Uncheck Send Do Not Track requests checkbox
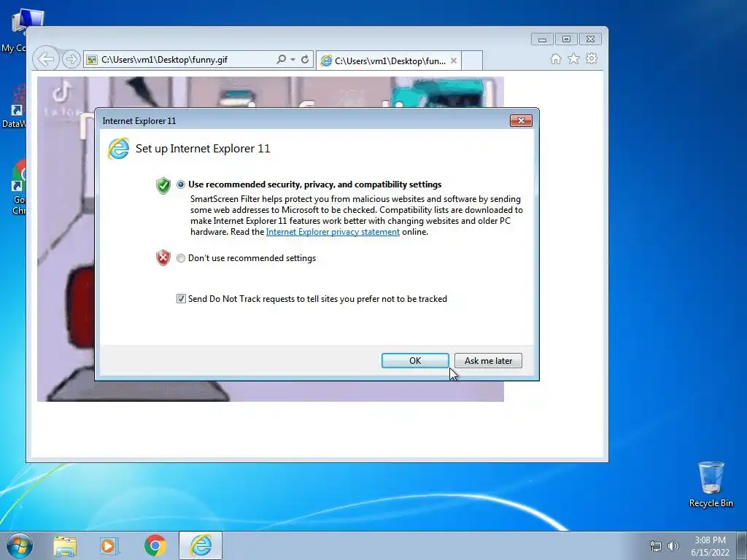 click(181, 298)
